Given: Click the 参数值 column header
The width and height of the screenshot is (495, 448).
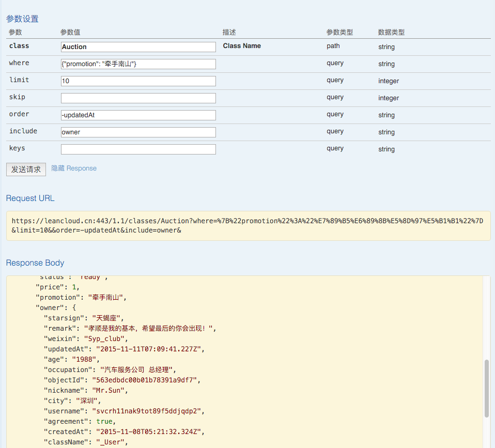Looking at the screenshot, I should tap(70, 32).
